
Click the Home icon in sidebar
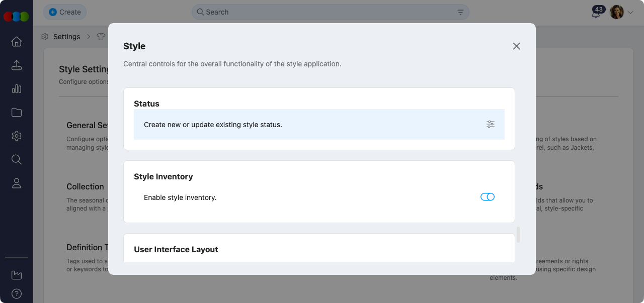17,42
